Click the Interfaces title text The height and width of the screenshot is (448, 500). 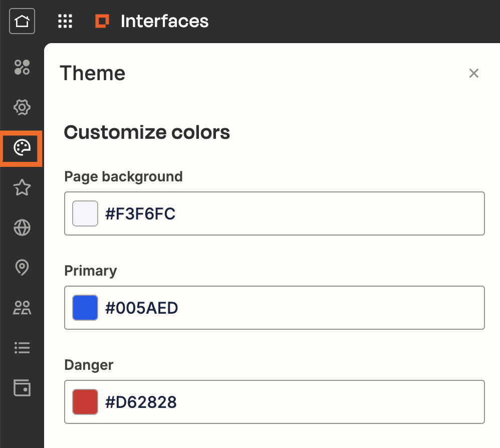[x=164, y=22]
